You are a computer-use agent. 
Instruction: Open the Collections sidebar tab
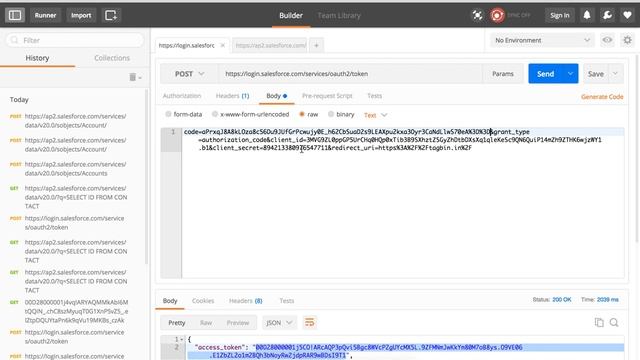(112, 58)
